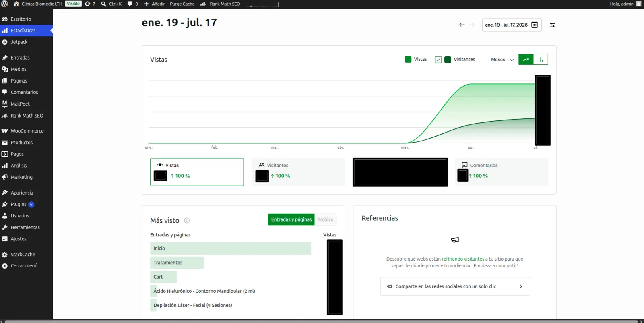Switch to the line chart view

pos(526,60)
